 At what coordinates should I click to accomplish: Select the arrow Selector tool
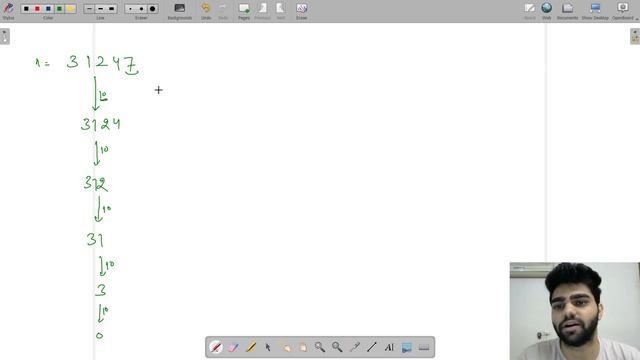pos(268,347)
